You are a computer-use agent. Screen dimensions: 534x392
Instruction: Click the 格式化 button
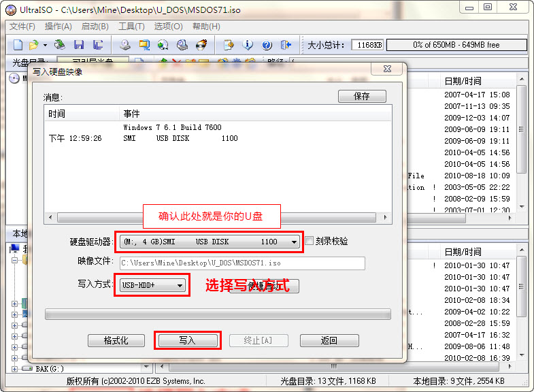coord(116,340)
